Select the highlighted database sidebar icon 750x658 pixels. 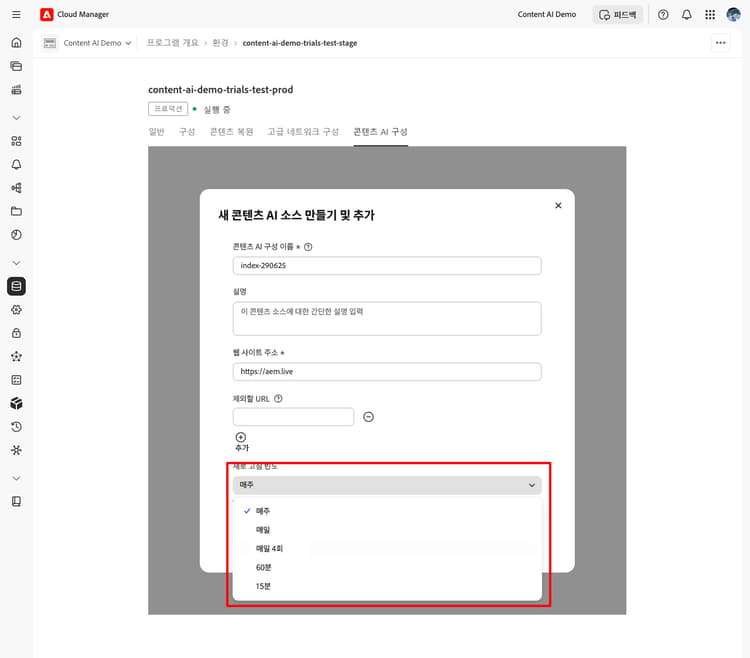(16, 286)
